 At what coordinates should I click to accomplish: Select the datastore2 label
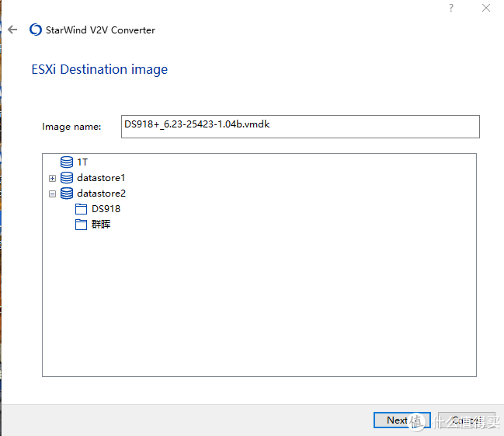click(x=101, y=193)
